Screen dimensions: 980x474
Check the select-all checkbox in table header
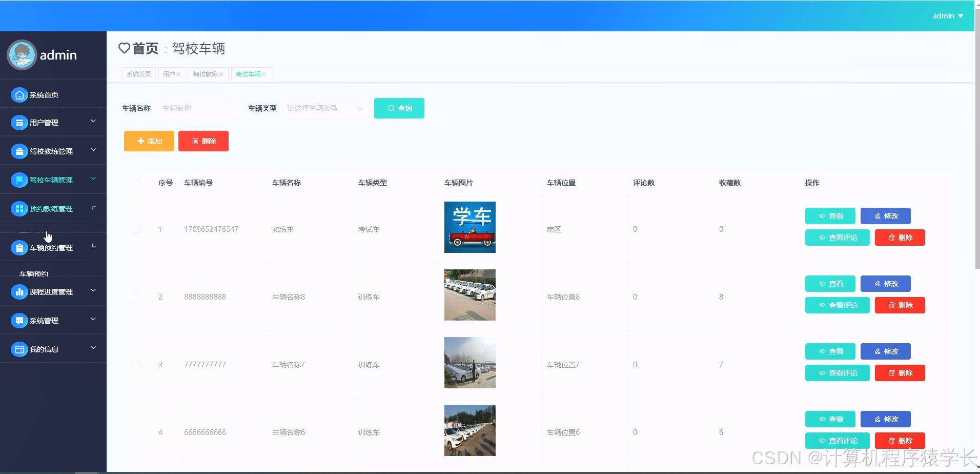(x=137, y=183)
